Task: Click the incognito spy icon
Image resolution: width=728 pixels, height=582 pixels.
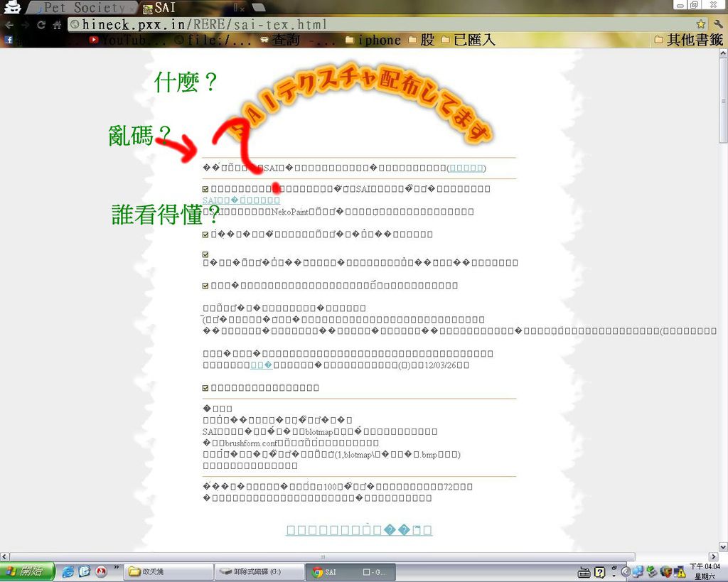Action: tap(11, 7)
